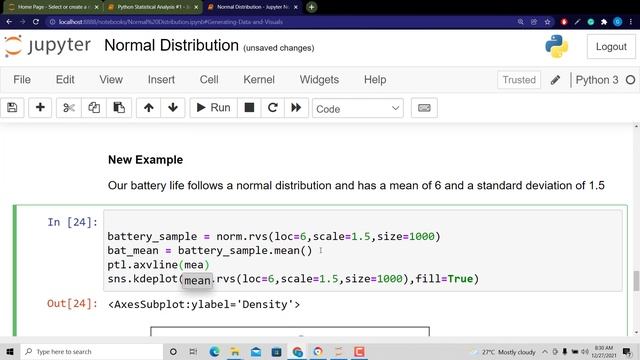Reload the browser page
Screen dimensions: 640x360
point(36,22)
